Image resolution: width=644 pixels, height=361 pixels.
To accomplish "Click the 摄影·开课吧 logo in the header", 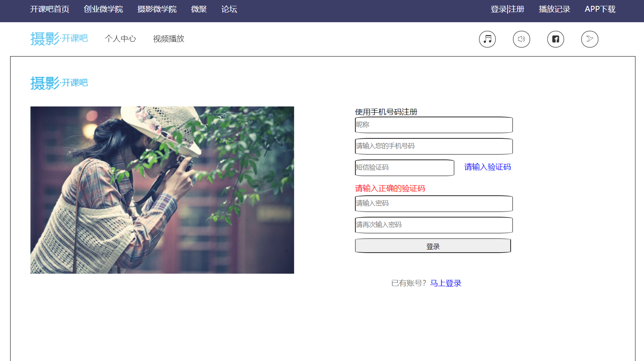I will pyautogui.click(x=59, y=38).
